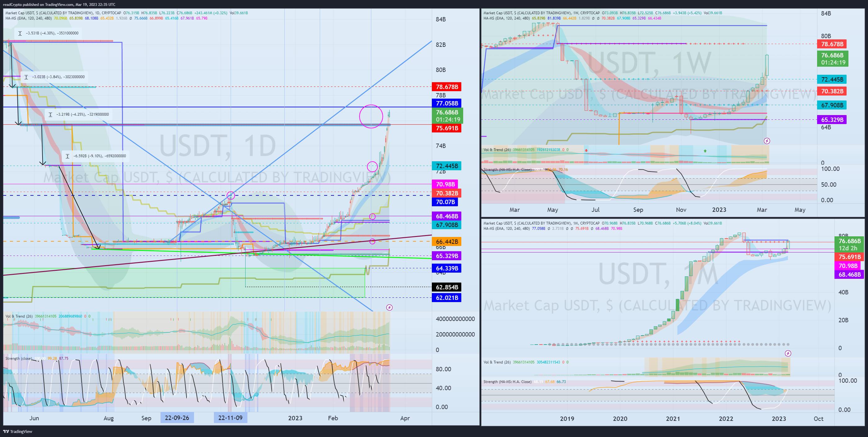This screenshot has height=437, width=868.
Task: Click the 68.468B purple label on 1D chart
Action: coord(447,216)
